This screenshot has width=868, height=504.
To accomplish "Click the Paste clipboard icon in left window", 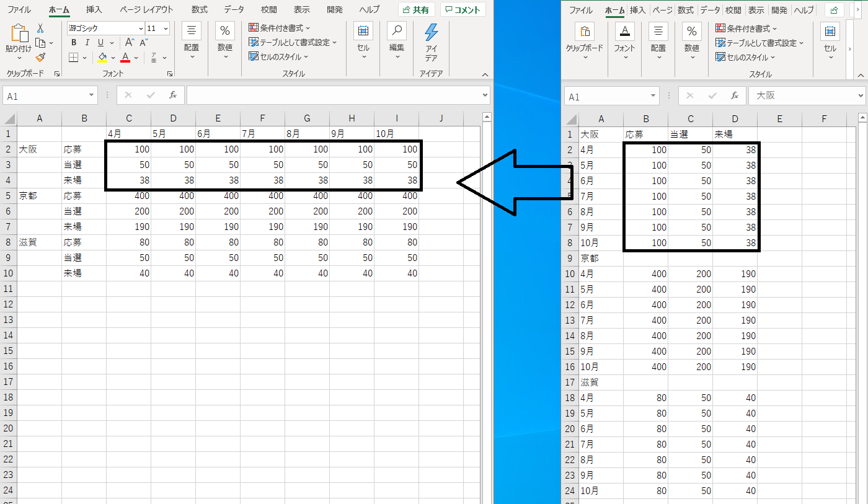I will click(x=19, y=32).
